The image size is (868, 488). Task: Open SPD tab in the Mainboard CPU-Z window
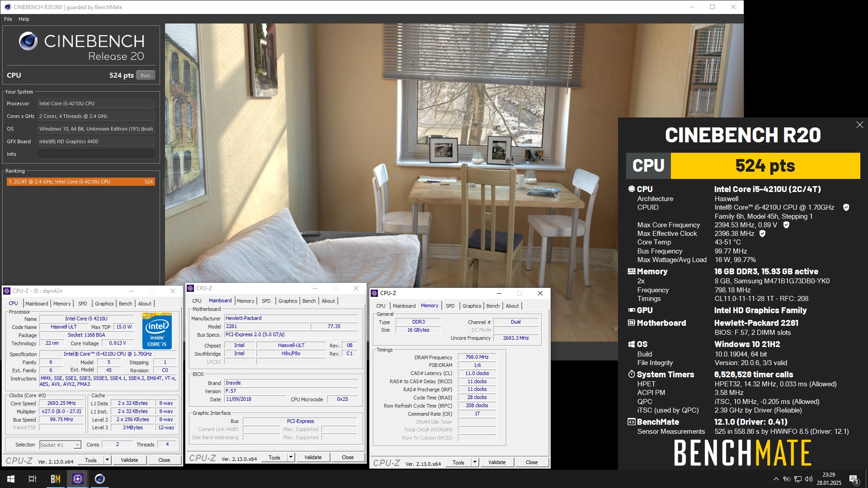(266, 301)
